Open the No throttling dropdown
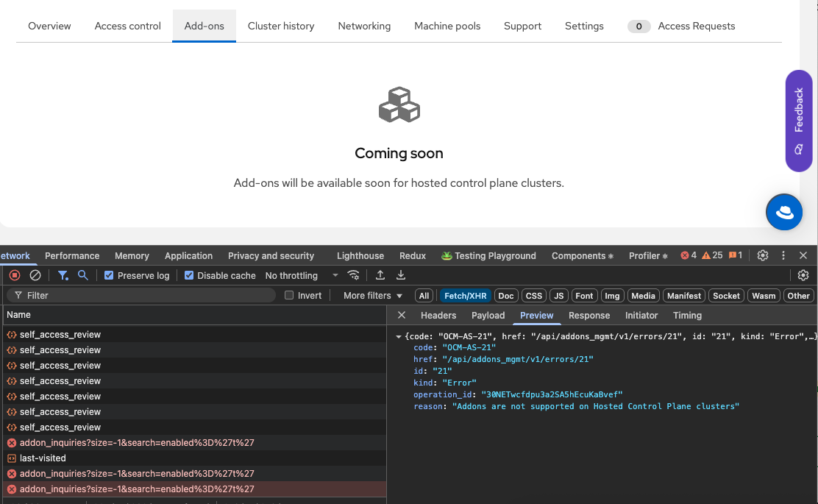818x504 pixels. point(302,275)
